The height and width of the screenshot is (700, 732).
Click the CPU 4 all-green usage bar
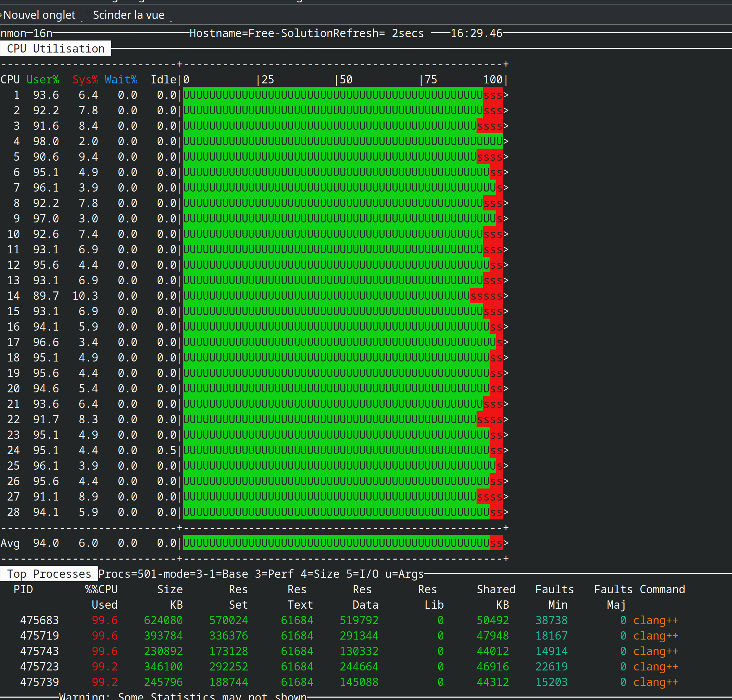[x=342, y=141]
